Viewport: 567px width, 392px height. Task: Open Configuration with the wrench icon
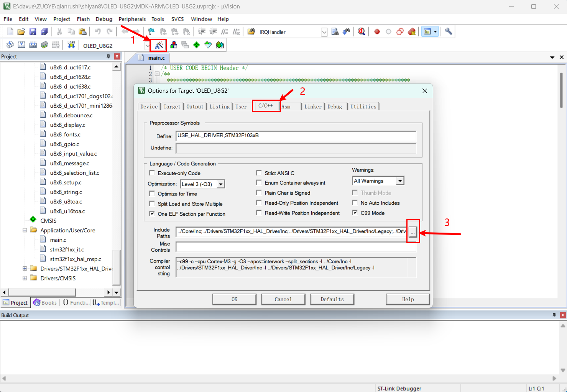click(x=448, y=32)
